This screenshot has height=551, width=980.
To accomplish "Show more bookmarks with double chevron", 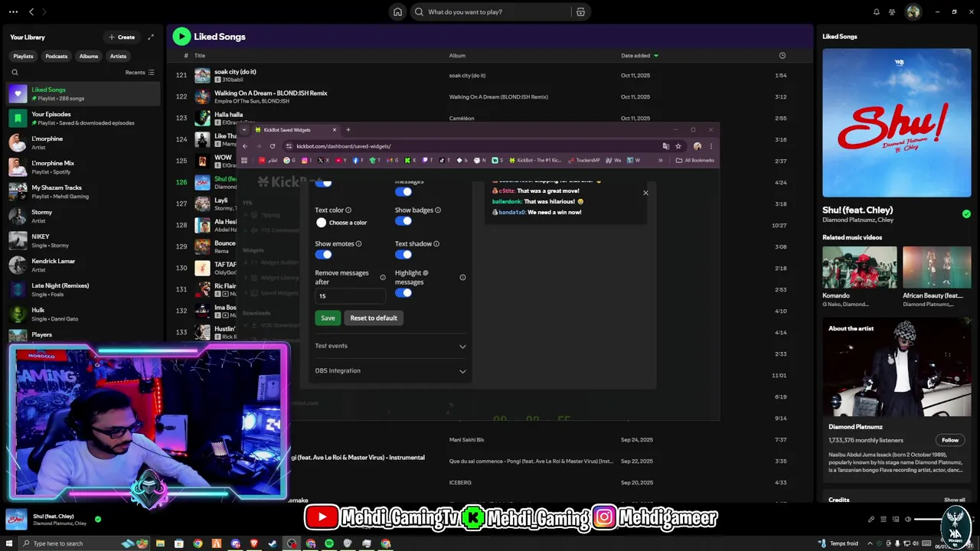I will pyautogui.click(x=660, y=160).
